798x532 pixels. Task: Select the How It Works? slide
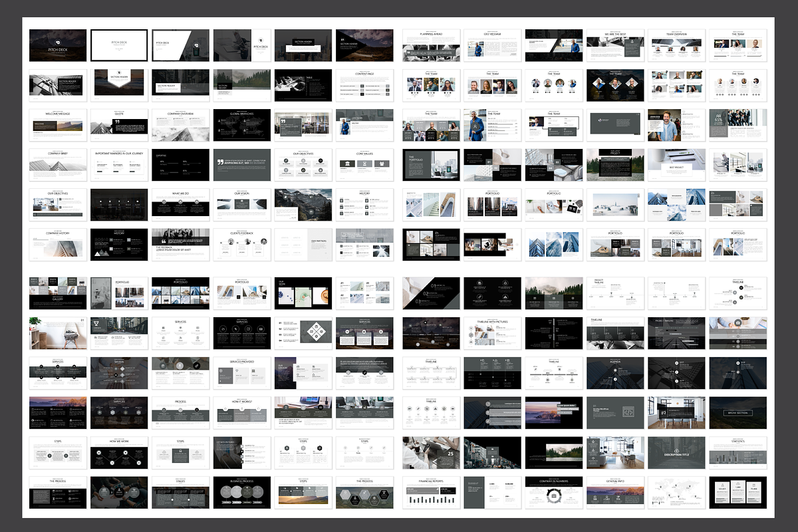click(x=242, y=413)
